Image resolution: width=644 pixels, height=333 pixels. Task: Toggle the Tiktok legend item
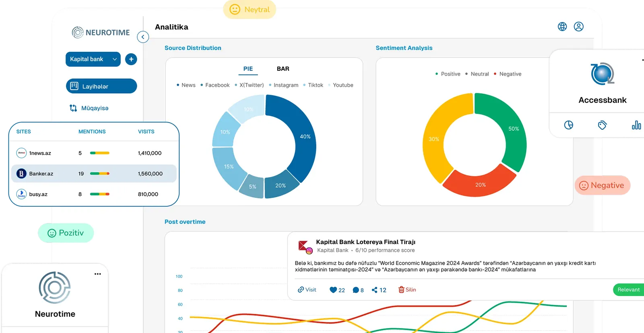(x=313, y=85)
